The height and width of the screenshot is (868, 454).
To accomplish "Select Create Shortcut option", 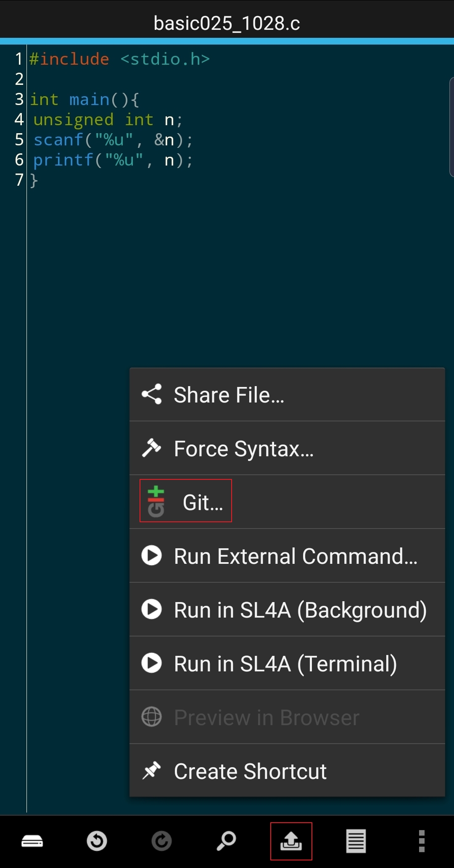I will click(x=287, y=771).
